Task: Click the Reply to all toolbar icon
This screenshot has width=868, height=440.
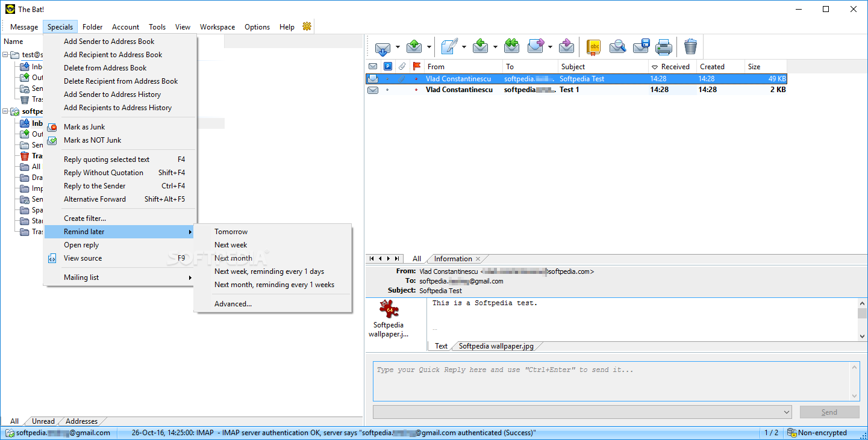Action: coord(512,47)
